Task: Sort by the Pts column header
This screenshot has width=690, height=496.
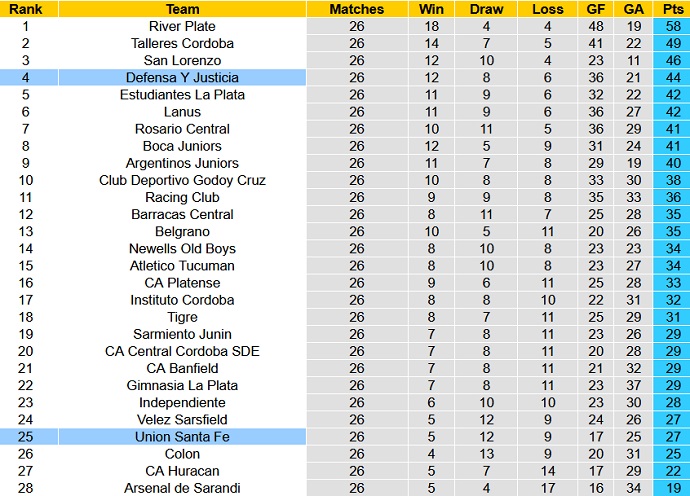Action: [670, 9]
